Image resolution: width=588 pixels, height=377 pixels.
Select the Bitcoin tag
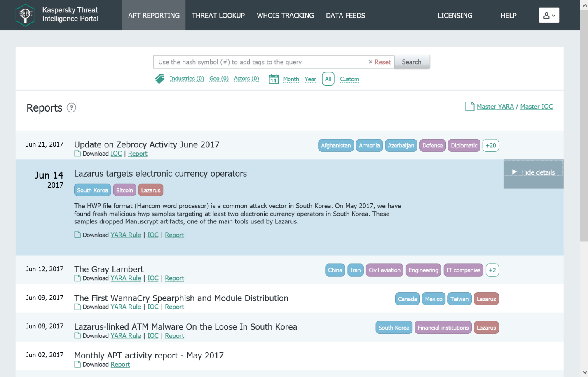[124, 190]
